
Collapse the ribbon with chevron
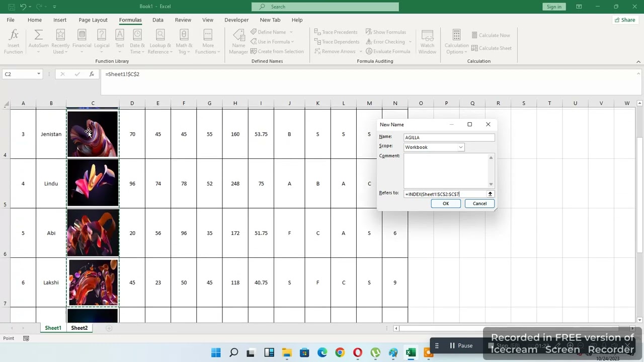coord(638,61)
